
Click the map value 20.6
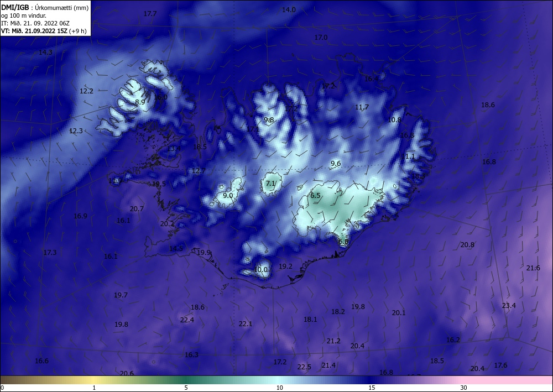[127, 373]
